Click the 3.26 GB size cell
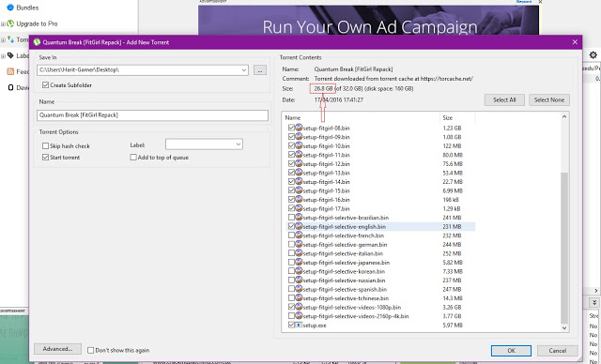 [x=452, y=307]
